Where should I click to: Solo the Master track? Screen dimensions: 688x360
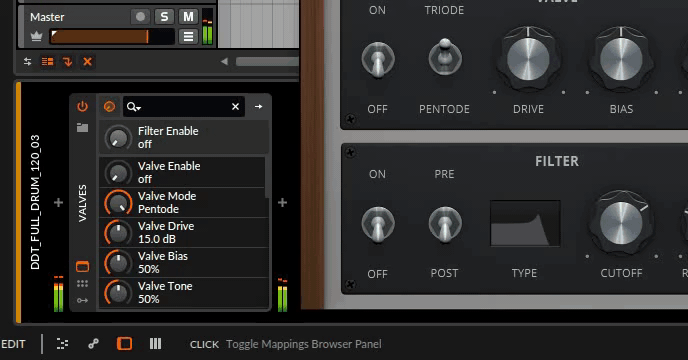pyautogui.click(x=164, y=17)
